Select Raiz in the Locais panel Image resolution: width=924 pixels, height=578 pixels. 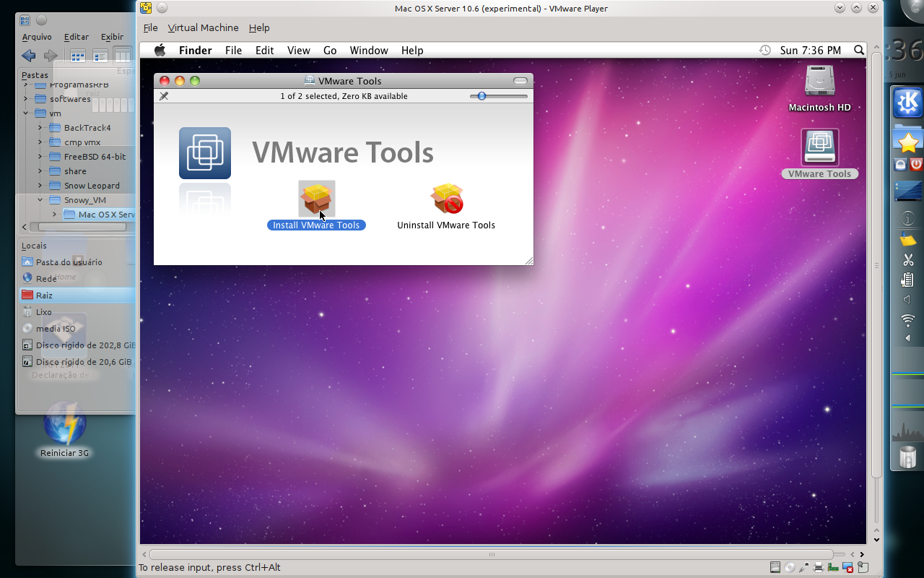[x=77, y=296]
